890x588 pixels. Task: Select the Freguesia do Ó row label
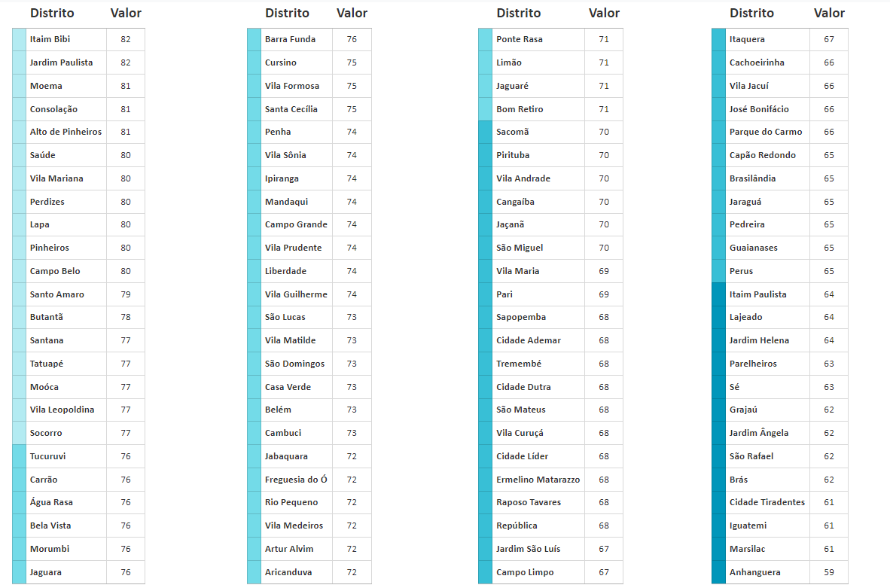click(296, 480)
